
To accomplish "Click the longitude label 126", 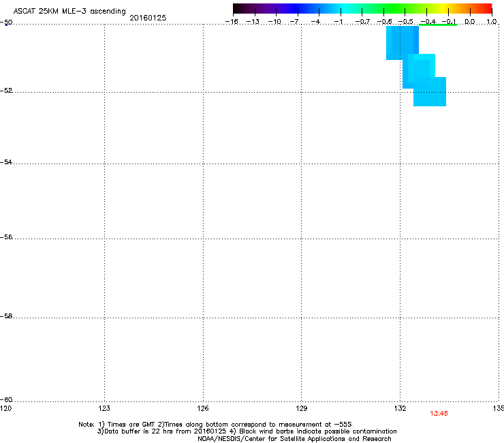I will [203, 408].
